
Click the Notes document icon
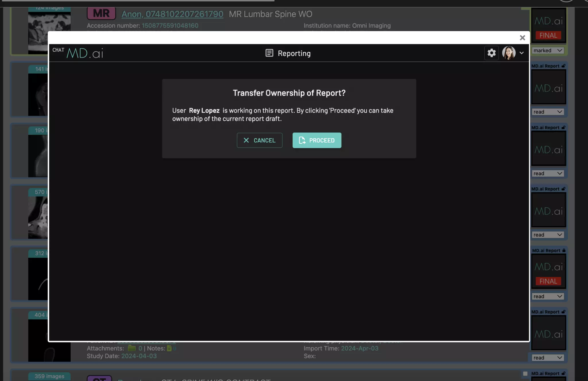169,348
